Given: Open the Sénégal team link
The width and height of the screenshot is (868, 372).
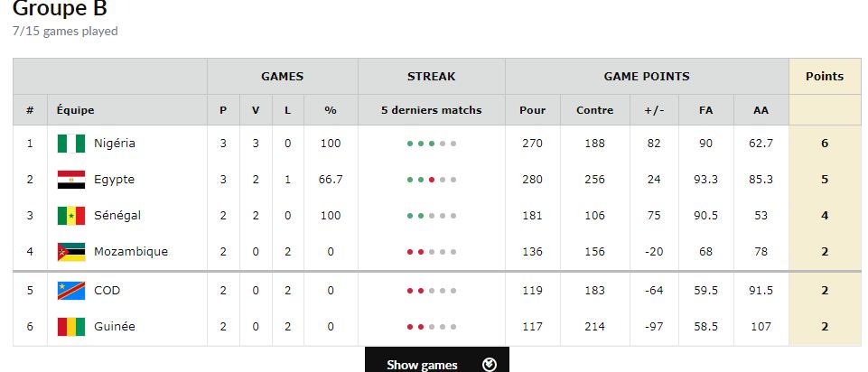Looking at the screenshot, I should (117, 216).
